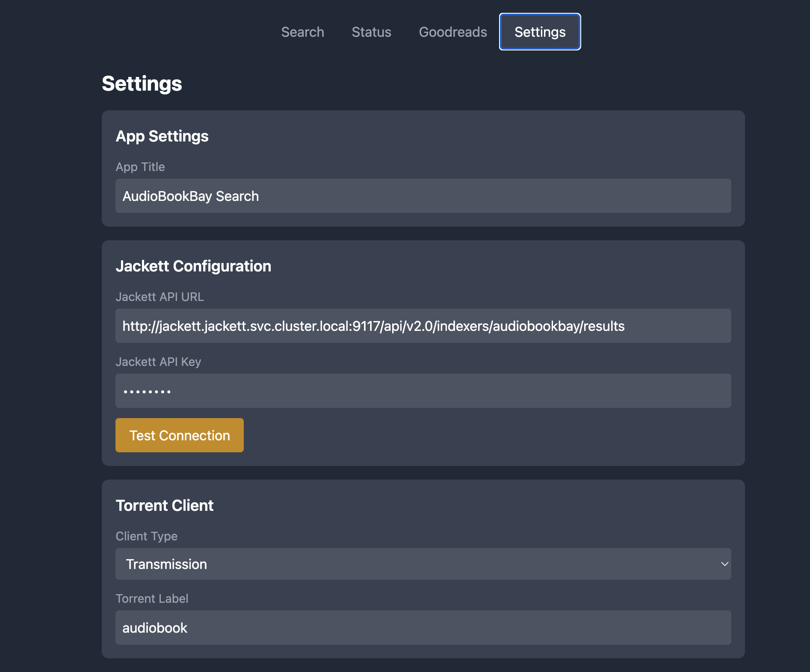Viewport: 810px width, 672px height.
Task: Focus the Jackett API URL field
Action: pyautogui.click(x=423, y=326)
